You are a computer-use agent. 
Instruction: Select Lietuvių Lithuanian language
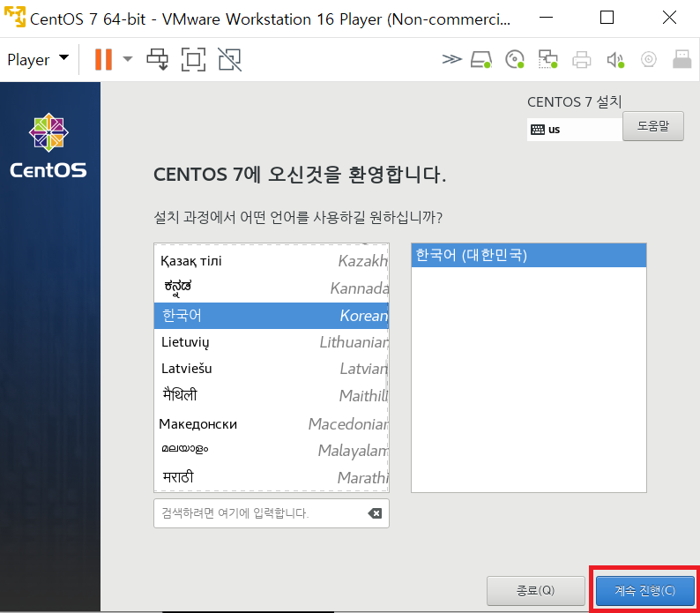click(x=272, y=342)
